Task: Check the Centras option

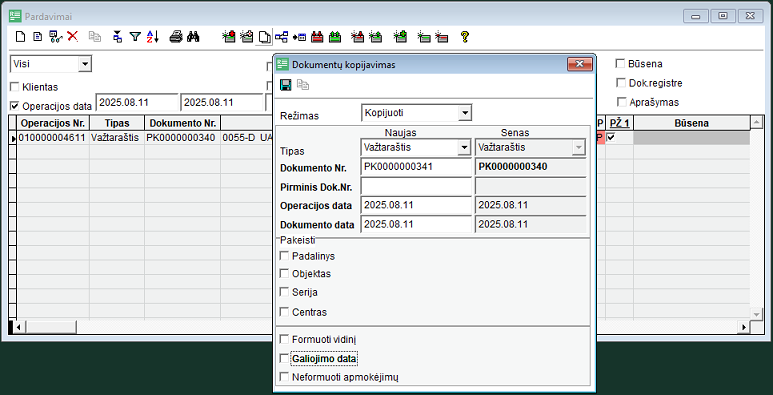Action: coord(284,312)
